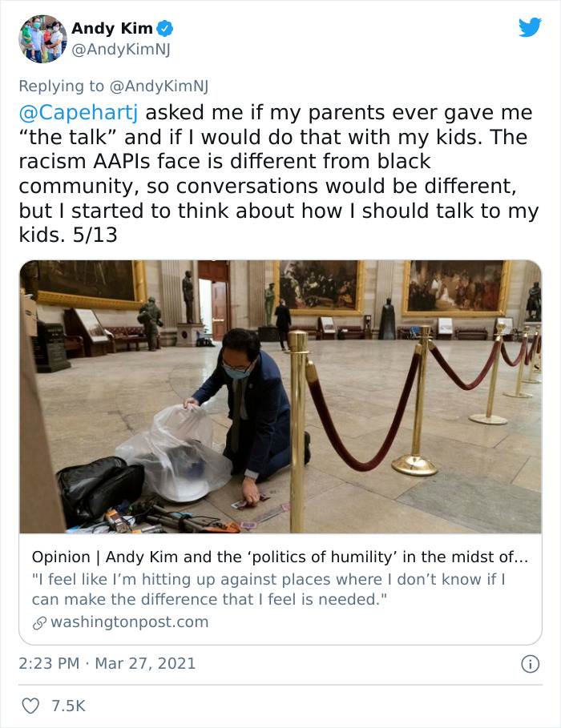The width and height of the screenshot is (561, 728).
Task: Click the Mar 27, 2021 date
Action: [x=146, y=663]
